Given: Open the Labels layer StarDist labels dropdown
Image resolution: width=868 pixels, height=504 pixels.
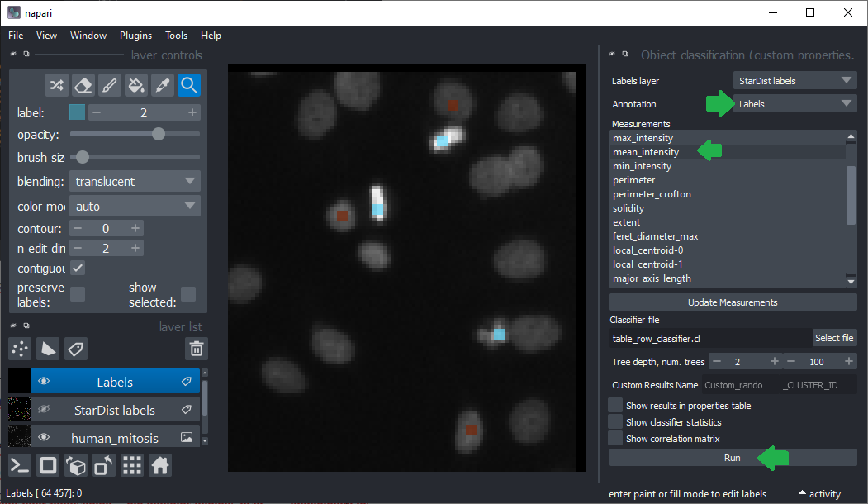Looking at the screenshot, I should [x=794, y=81].
